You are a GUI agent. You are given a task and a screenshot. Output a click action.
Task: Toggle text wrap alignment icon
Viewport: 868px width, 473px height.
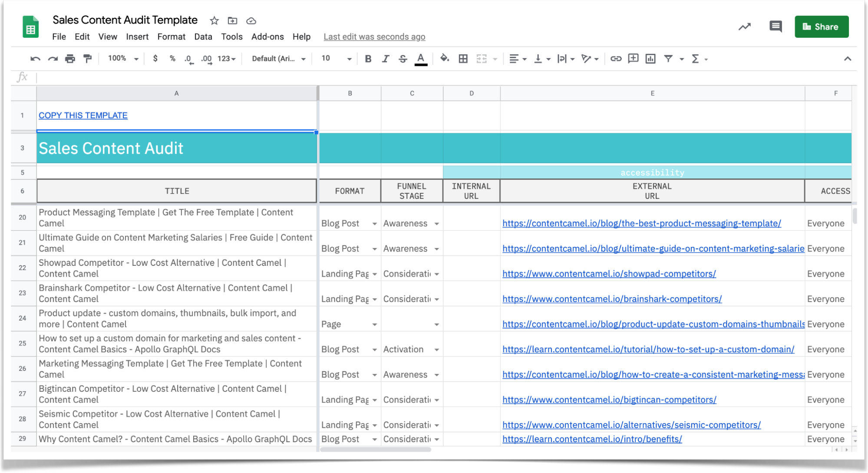coord(563,59)
